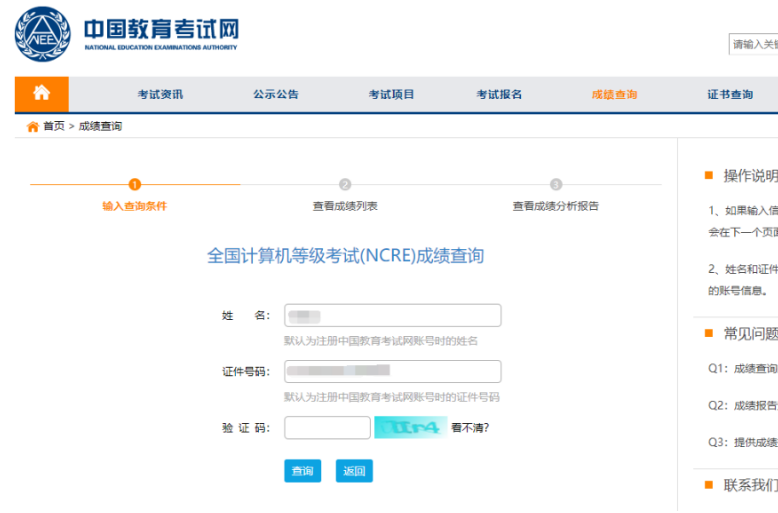Click step 2 circle 查看成绩列表
This screenshot has width=778, height=513.
pos(345,185)
